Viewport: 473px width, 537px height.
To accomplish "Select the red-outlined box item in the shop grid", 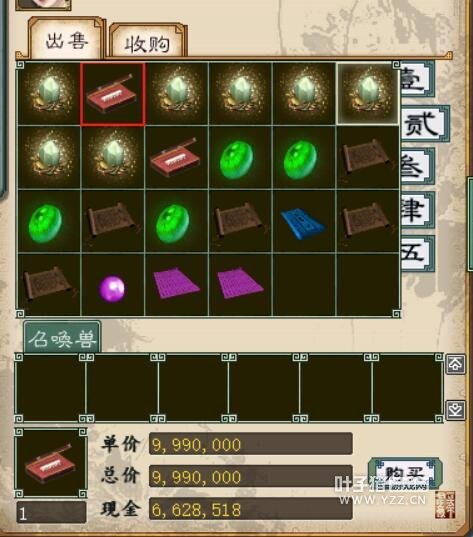I will 113,94.
